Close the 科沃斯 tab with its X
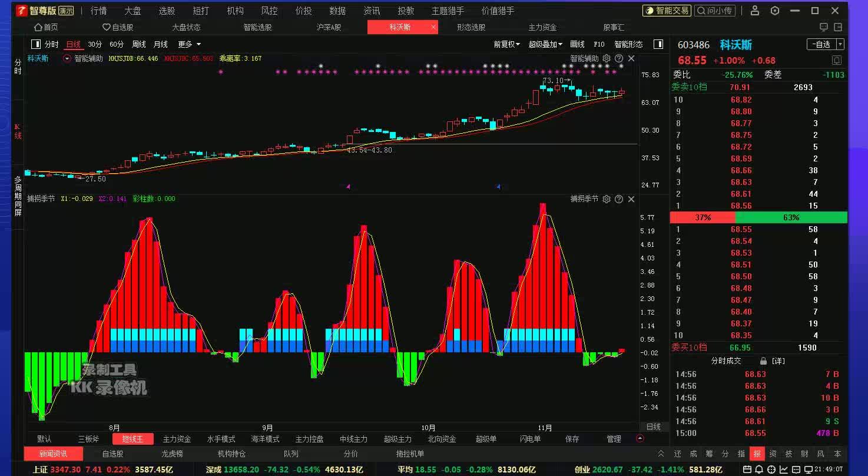 point(434,27)
